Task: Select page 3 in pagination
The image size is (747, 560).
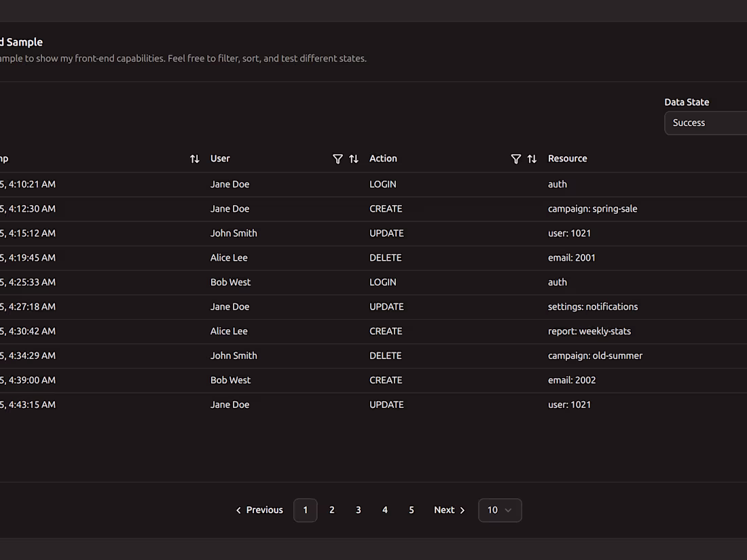Action: (358, 510)
